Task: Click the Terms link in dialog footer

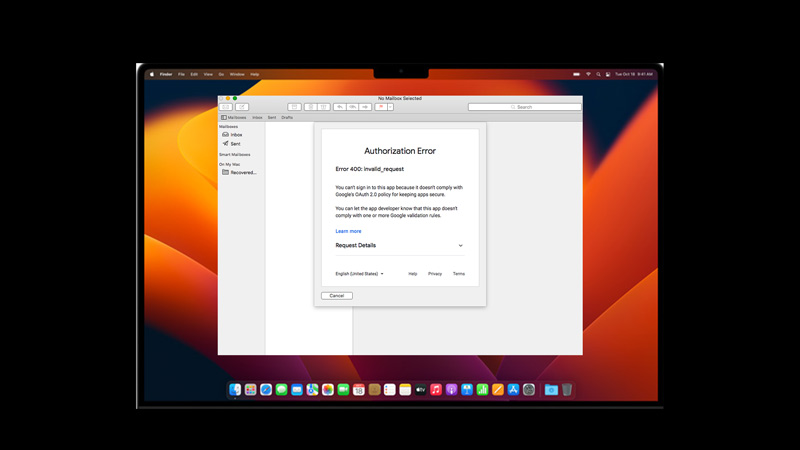Action: coord(459,274)
